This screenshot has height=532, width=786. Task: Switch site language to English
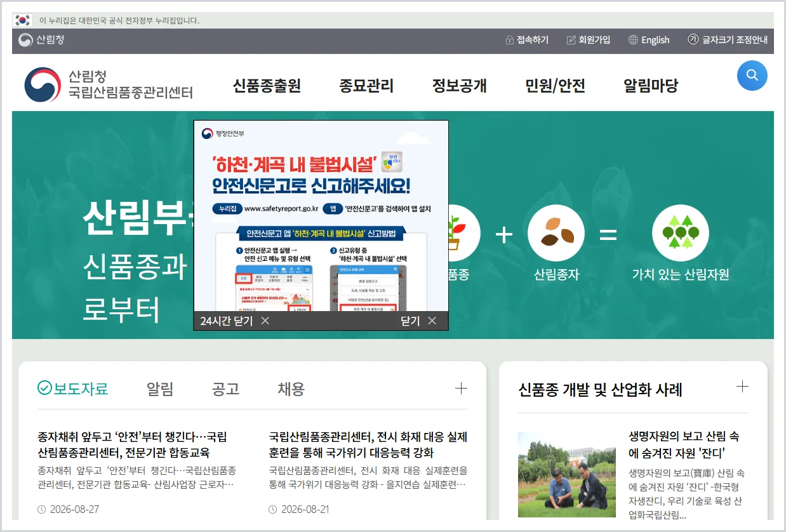[x=655, y=40]
